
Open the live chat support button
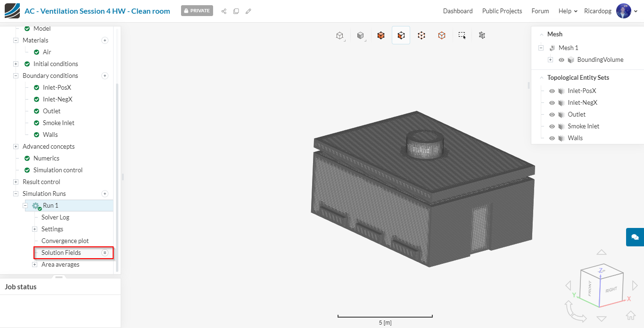(635, 237)
